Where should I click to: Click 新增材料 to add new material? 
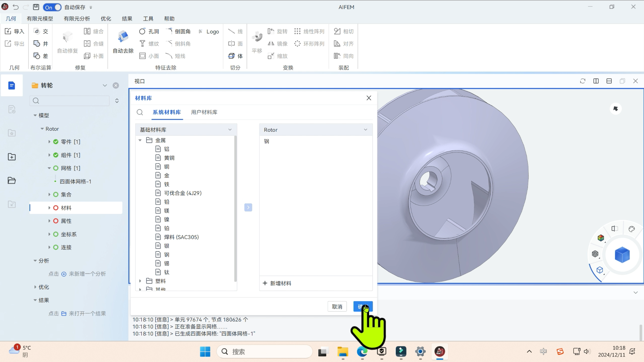277,283
